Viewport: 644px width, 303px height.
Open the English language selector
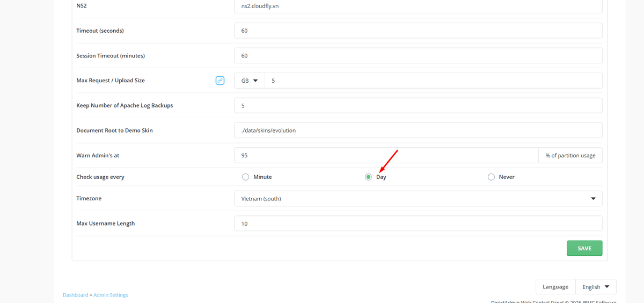pos(596,287)
